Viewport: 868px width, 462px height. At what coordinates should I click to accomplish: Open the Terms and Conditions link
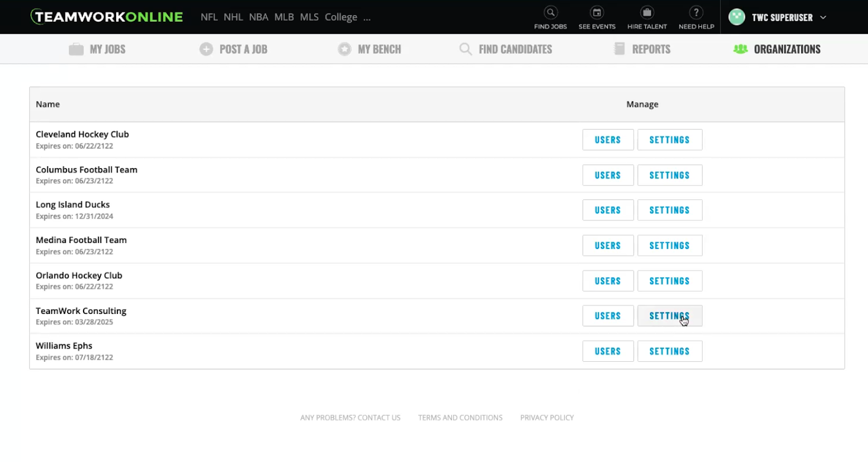click(461, 418)
